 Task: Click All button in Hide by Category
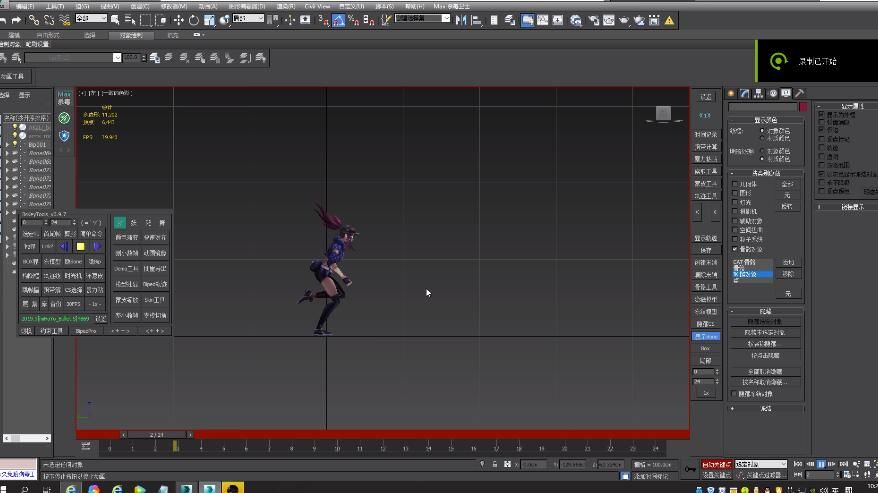[x=788, y=184]
